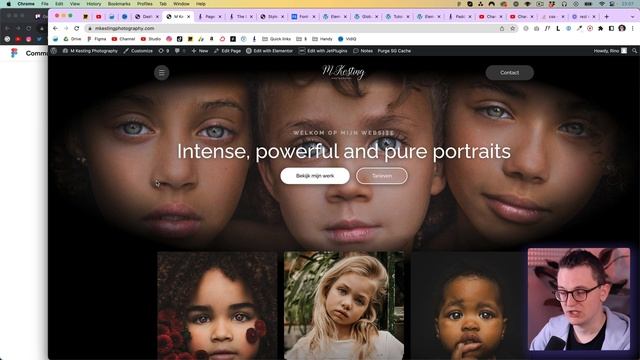
Task: Open the comments bubble in admin bar
Action: 180,51
